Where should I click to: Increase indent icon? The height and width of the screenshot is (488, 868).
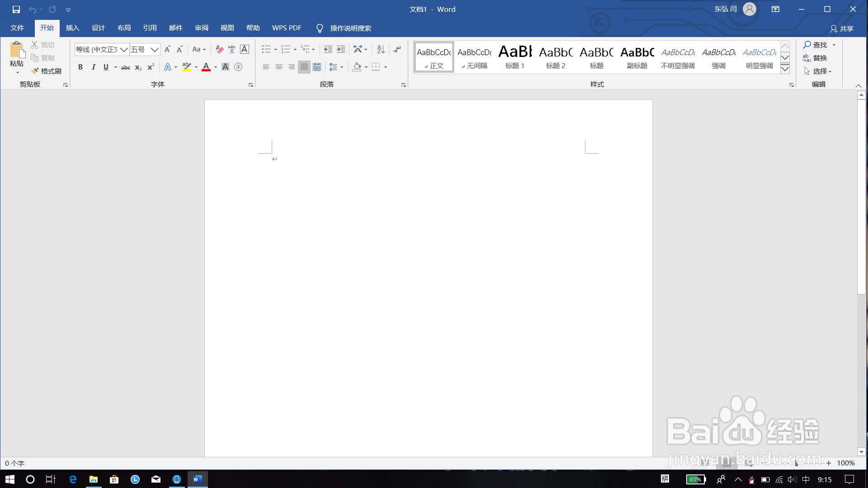coord(341,49)
